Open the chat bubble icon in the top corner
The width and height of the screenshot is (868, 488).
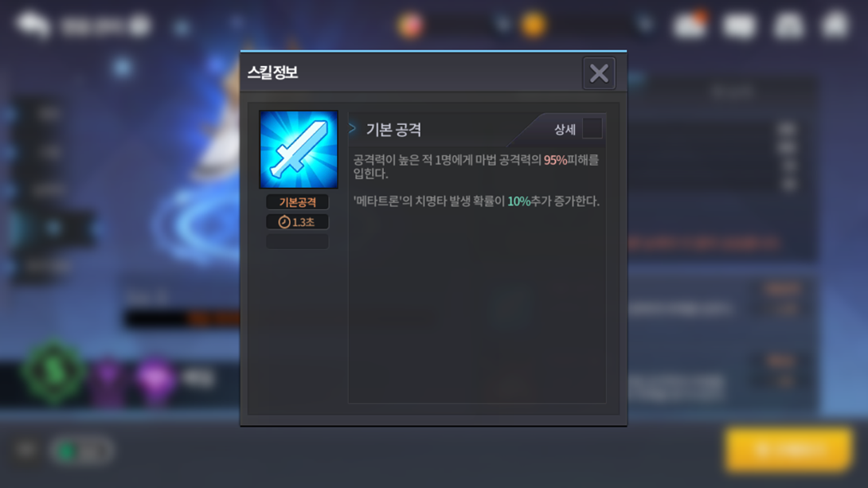tap(33, 25)
